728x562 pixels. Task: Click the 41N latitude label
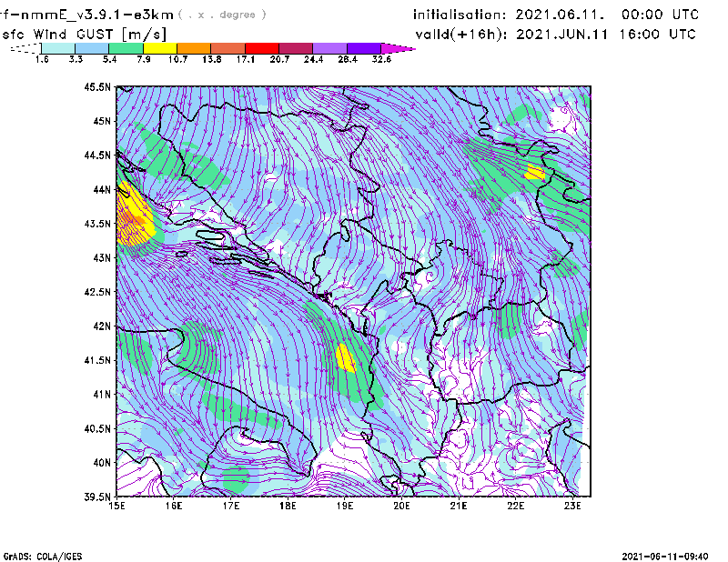click(102, 395)
